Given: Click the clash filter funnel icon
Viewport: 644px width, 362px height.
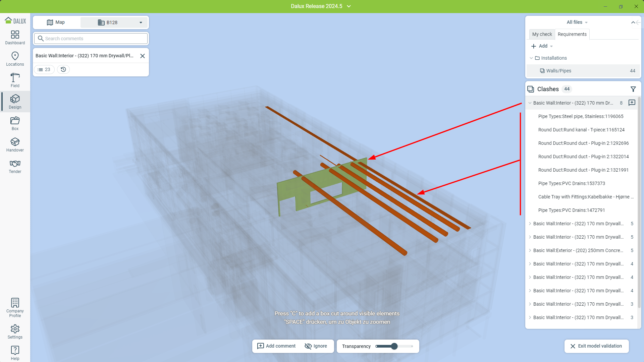Looking at the screenshot, I should tap(633, 89).
